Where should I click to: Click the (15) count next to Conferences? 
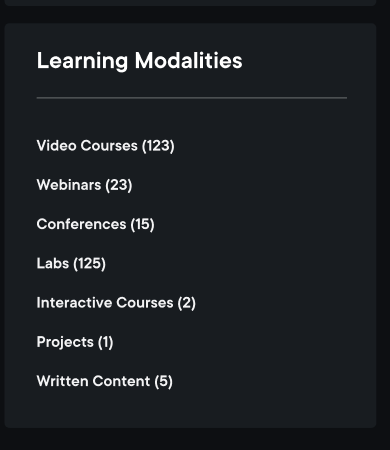point(142,224)
